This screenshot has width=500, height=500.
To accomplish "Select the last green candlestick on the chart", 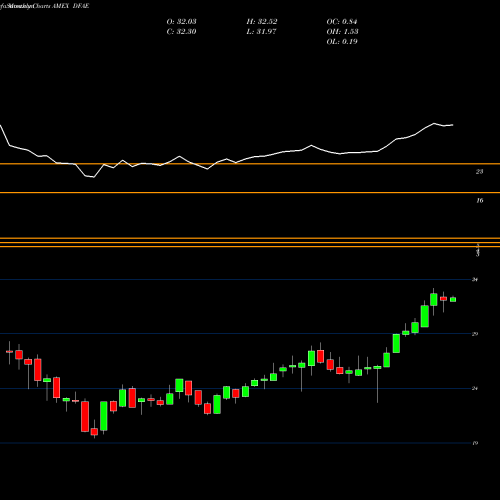I will click(x=453, y=299).
